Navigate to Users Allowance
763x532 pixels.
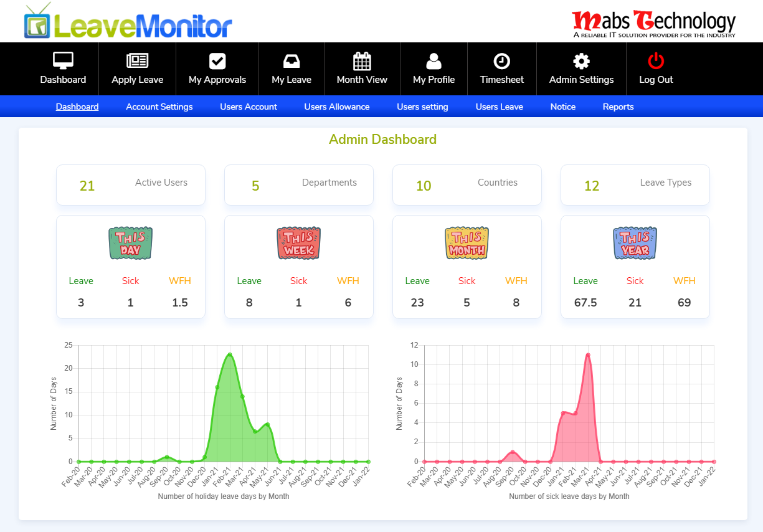point(336,107)
